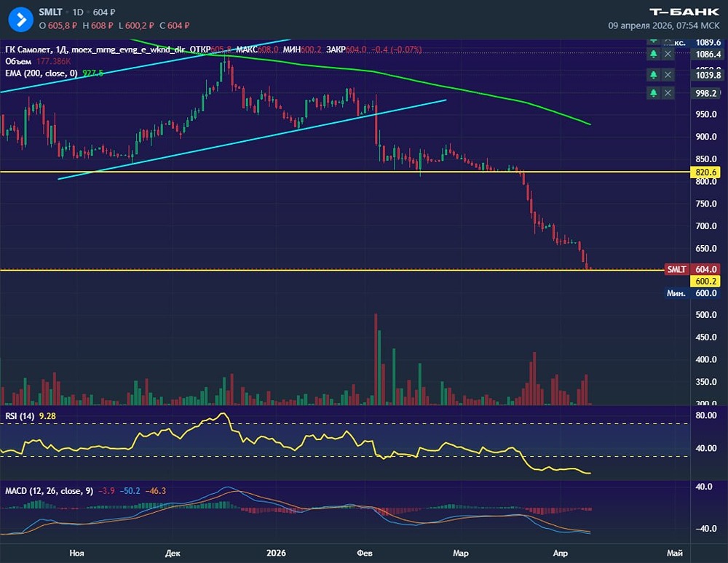
Task: Close the alert at price 998.2
Action: 668,93
